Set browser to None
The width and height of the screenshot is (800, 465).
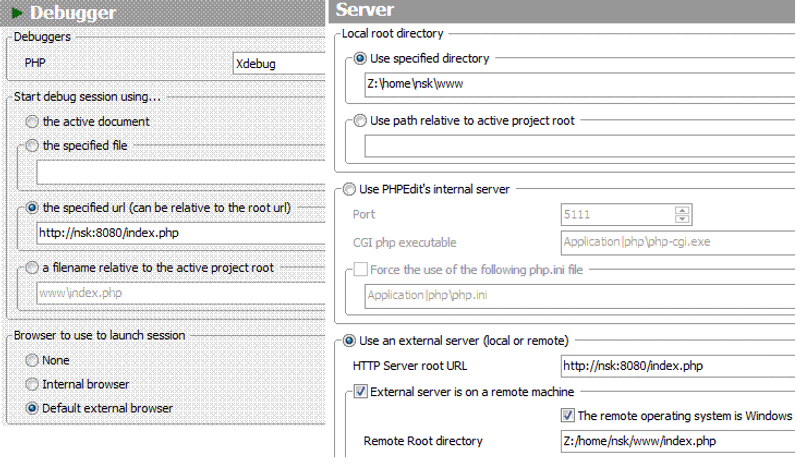[33, 360]
